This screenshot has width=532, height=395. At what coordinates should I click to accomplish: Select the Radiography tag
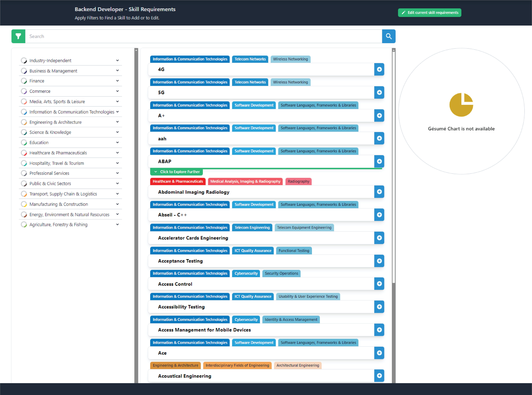[298, 181]
